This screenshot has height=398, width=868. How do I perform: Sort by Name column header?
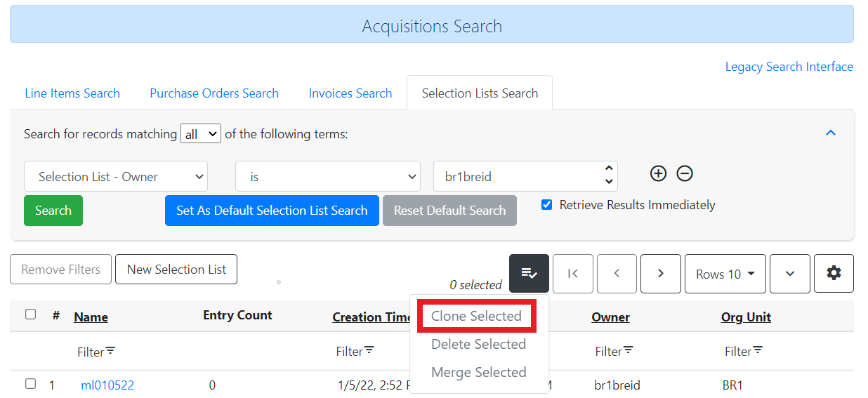91,317
